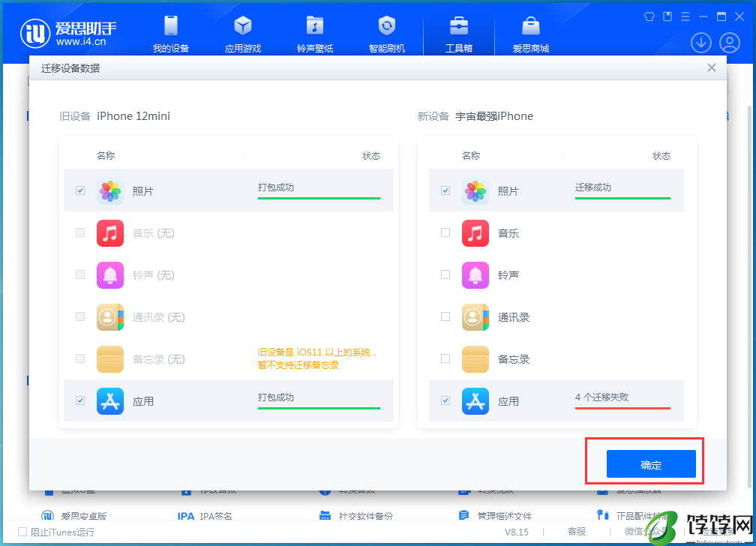The height and width of the screenshot is (546, 756).
Task: Click old device 应用 打包成功 progress bar
Action: (x=319, y=408)
